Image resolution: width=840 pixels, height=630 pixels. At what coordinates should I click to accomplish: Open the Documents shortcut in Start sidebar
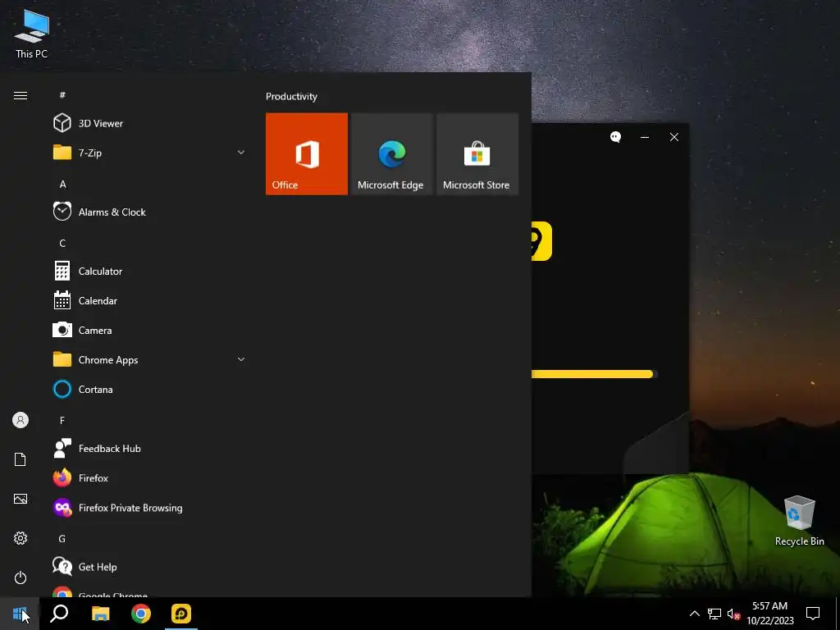pos(21,459)
